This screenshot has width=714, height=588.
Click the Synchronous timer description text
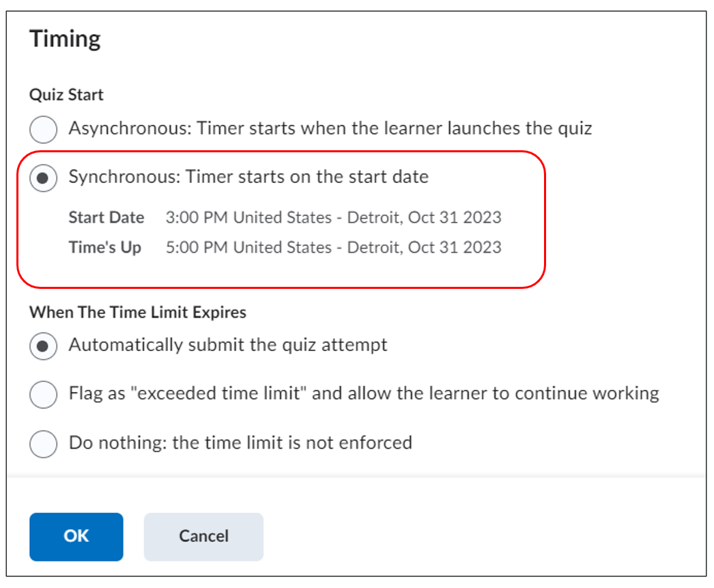[248, 177]
